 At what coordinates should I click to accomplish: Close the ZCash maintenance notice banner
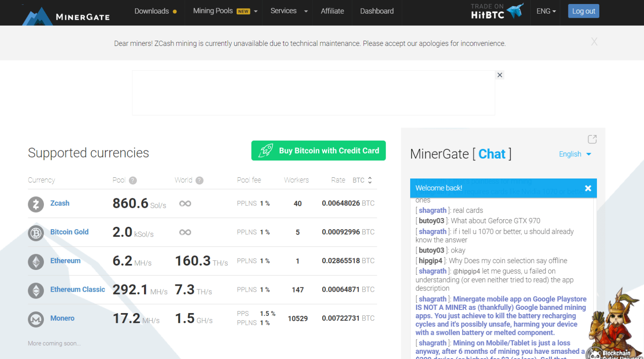tap(594, 42)
